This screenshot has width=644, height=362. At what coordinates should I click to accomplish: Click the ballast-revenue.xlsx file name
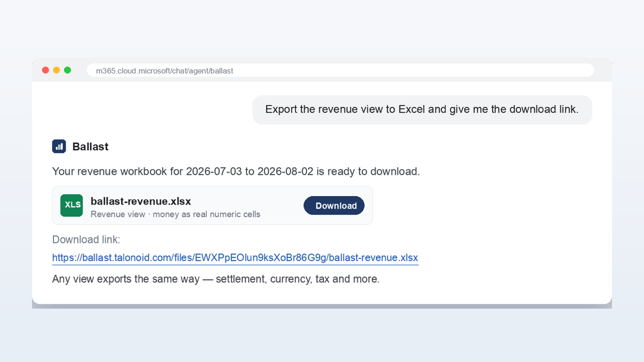click(141, 201)
